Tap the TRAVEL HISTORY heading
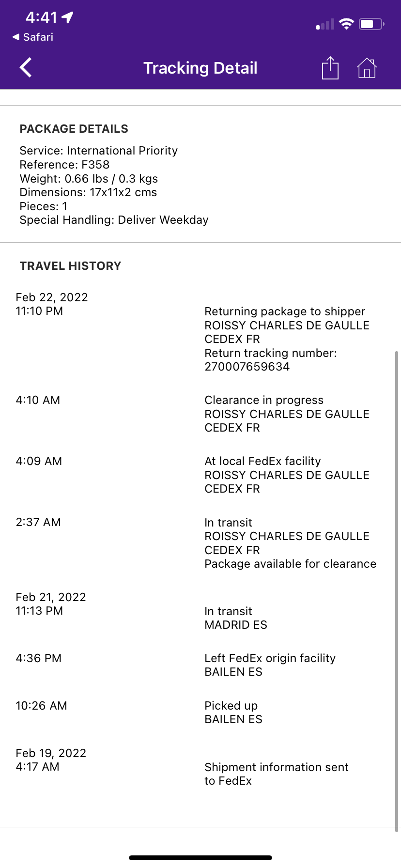 point(70,266)
